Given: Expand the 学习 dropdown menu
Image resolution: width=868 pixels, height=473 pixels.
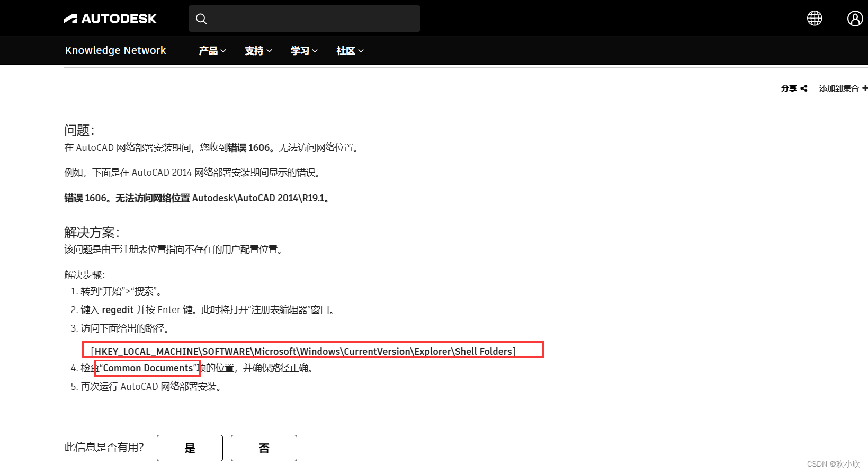Looking at the screenshot, I should [x=303, y=51].
